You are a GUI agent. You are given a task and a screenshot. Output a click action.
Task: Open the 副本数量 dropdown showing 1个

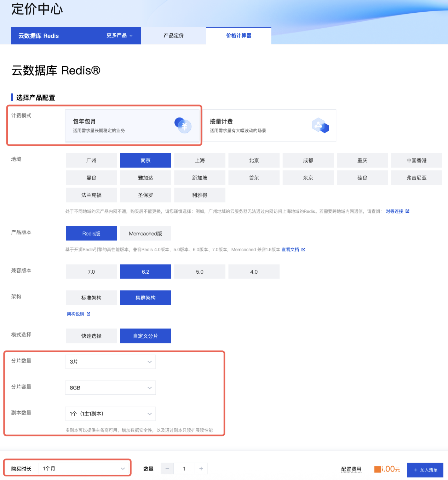(x=110, y=413)
